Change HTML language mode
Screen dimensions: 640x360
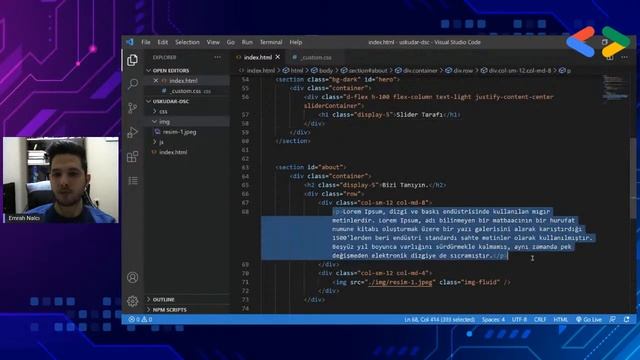(560, 320)
